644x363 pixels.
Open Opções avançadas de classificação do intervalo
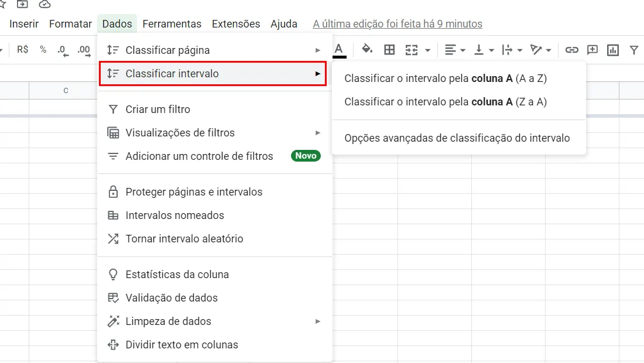click(458, 138)
